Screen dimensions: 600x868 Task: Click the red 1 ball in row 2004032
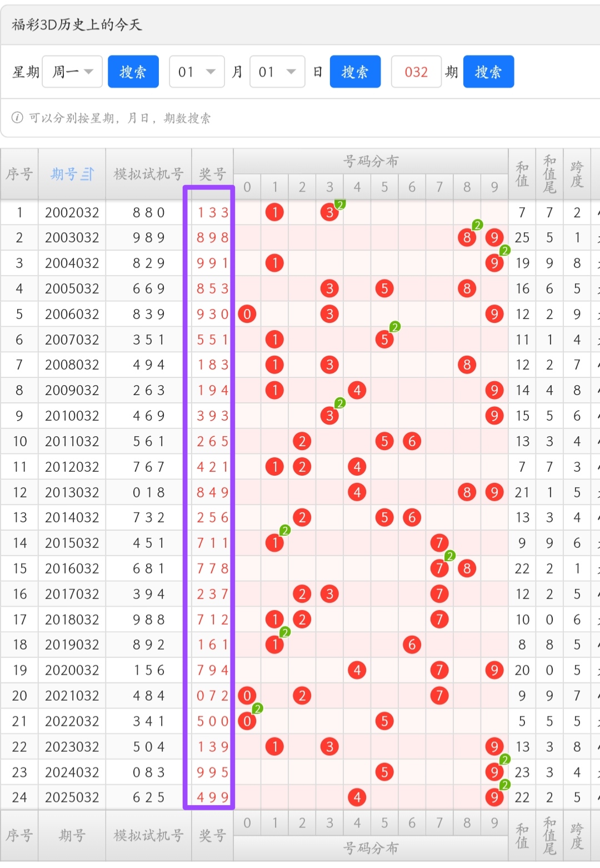(274, 263)
